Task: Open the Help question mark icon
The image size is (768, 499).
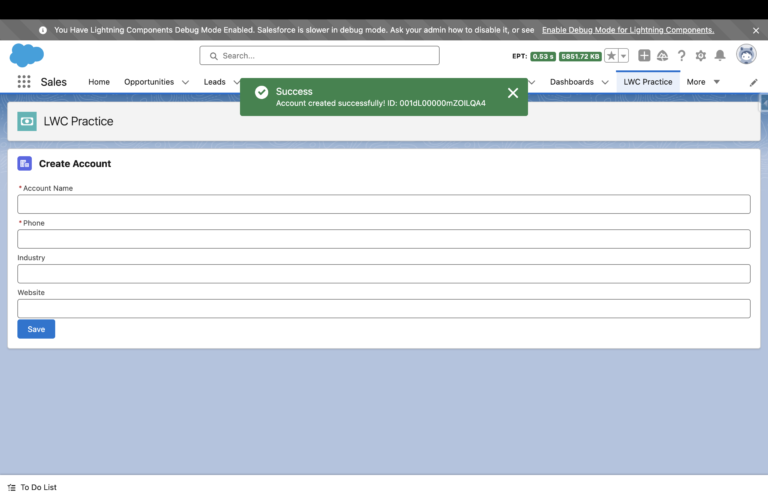Action: [682, 56]
